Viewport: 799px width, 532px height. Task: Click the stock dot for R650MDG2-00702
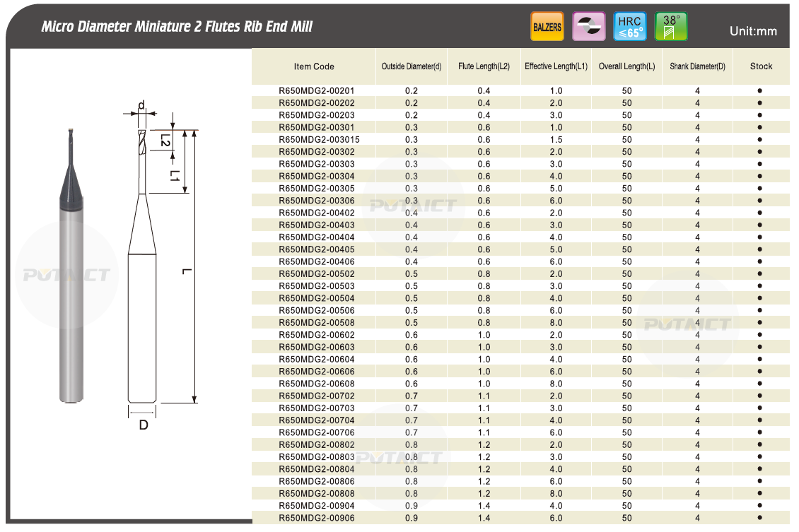pos(760,396)
